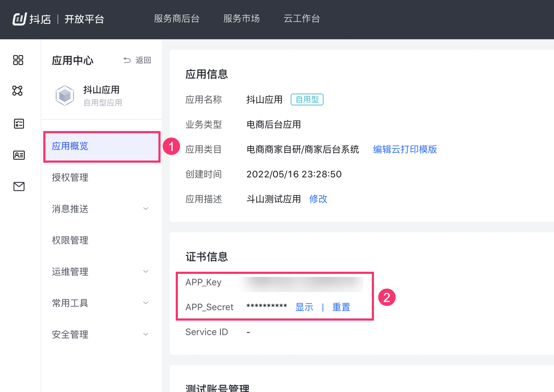Expand the 常用工具 menu chevron
The height and width of the screenshot is (392, 554).
pos(146,302)
